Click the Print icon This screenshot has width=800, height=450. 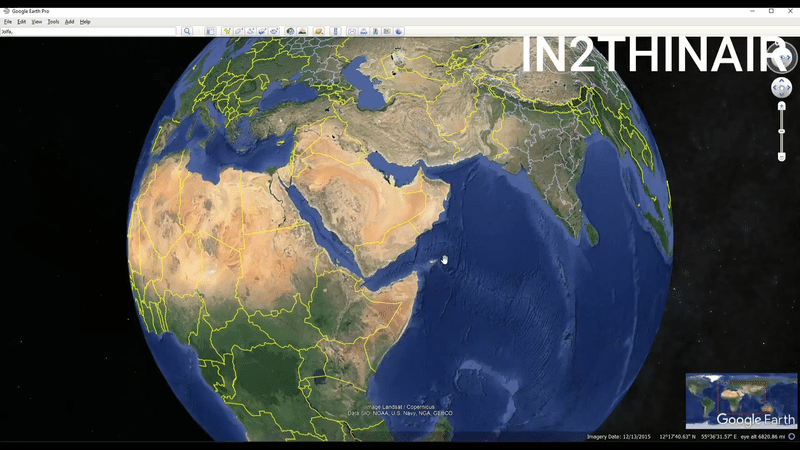click(x=364, y=31)
